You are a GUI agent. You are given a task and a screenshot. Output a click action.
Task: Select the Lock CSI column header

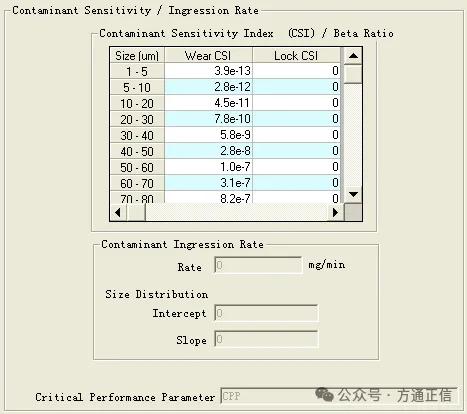(296, 56)
